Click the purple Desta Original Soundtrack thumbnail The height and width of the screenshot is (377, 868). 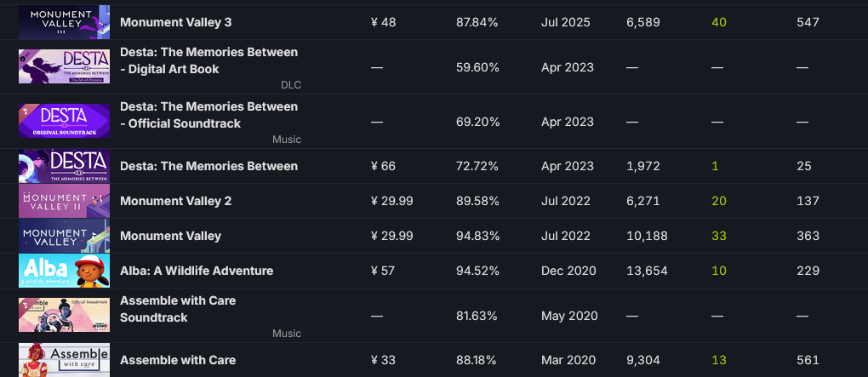tap(64, 121)
